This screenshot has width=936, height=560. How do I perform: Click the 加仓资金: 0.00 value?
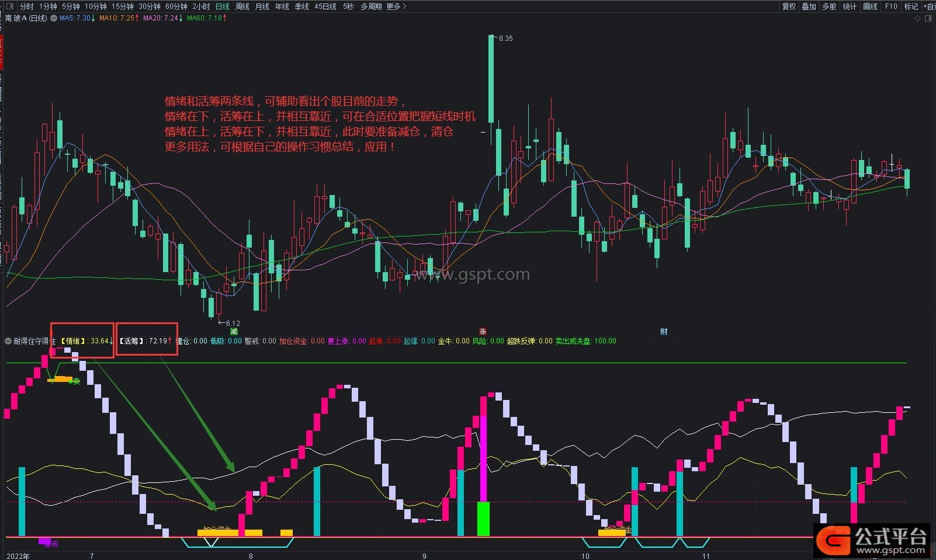302,341
